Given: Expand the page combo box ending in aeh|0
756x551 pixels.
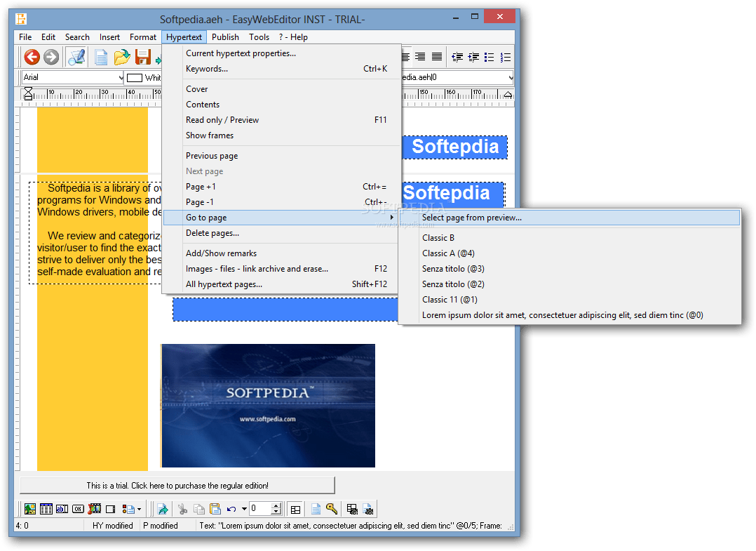Looking at the screenshot, I should (x=510, y=77).
